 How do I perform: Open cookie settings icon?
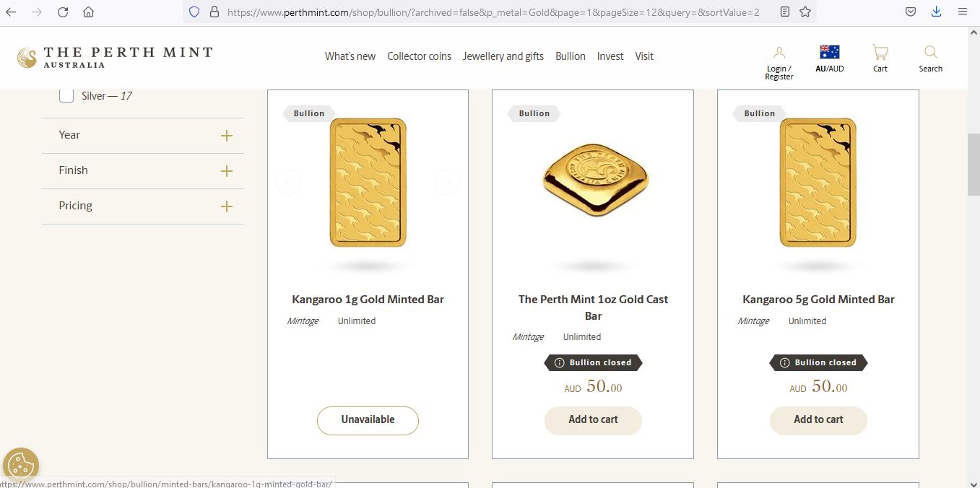coord(21,465)
